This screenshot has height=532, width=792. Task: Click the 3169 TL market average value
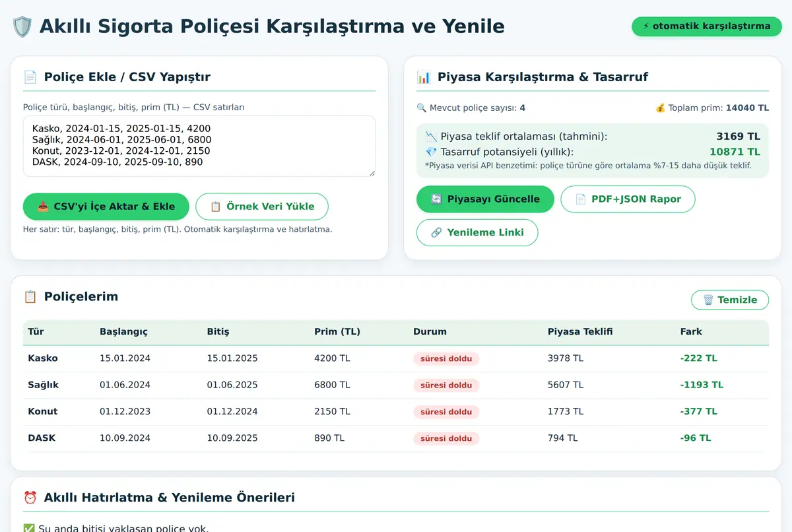tap(739, 137)
